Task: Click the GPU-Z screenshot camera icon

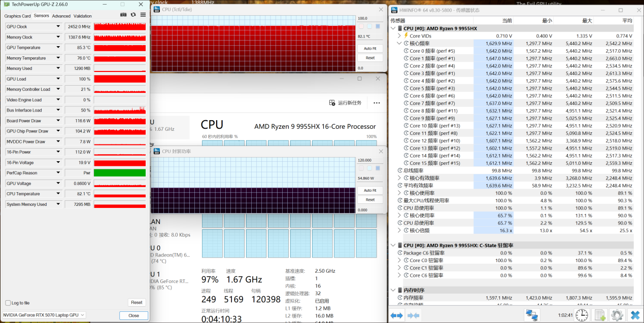Action: click(123, 15)
